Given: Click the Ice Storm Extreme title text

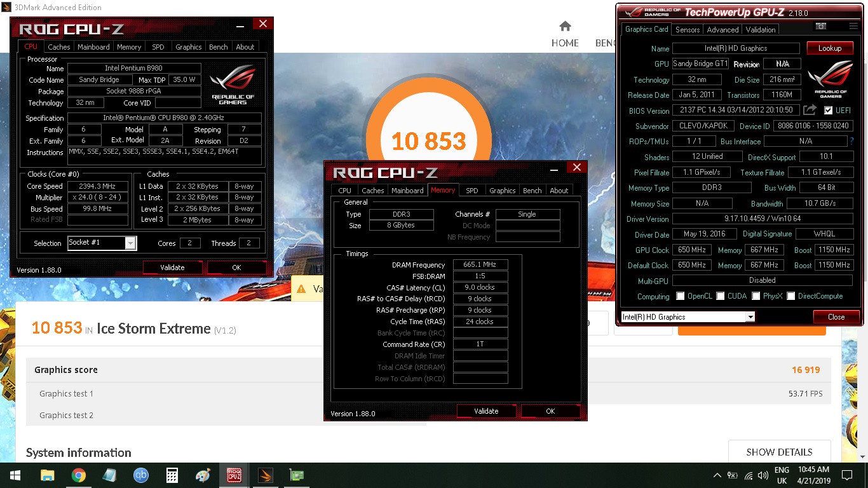Looking at the screenshot, I should pos(153,329).
